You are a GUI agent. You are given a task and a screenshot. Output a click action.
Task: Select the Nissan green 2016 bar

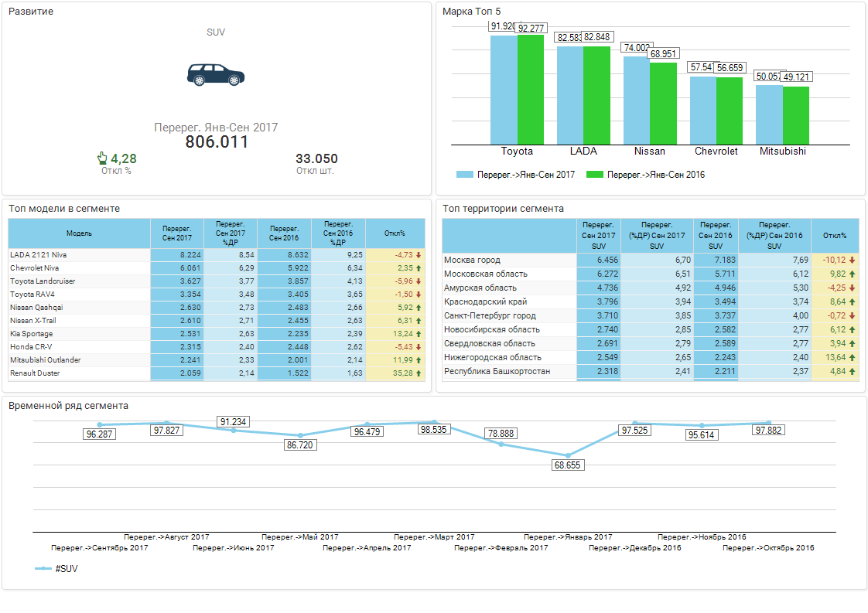[663, 104]
